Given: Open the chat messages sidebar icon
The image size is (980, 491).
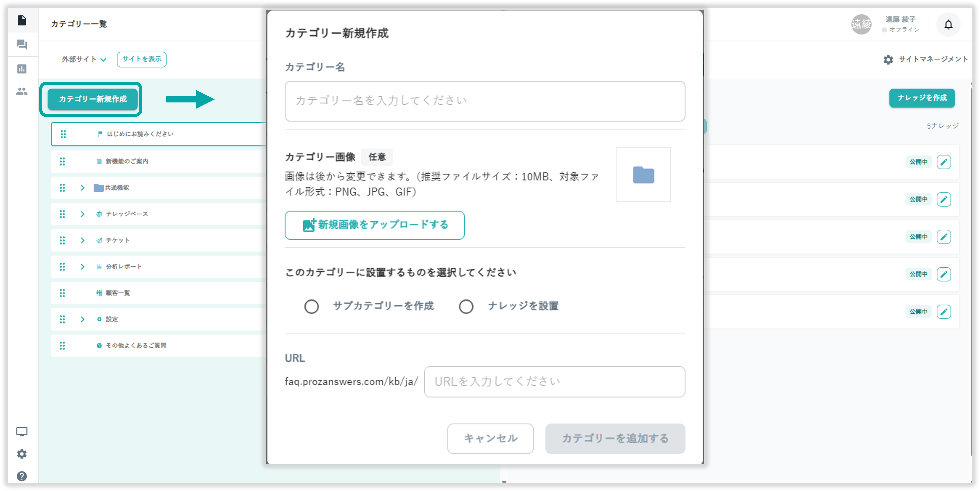Looking at the screenshot, I should pyautogui.click(x=22, y=45).
